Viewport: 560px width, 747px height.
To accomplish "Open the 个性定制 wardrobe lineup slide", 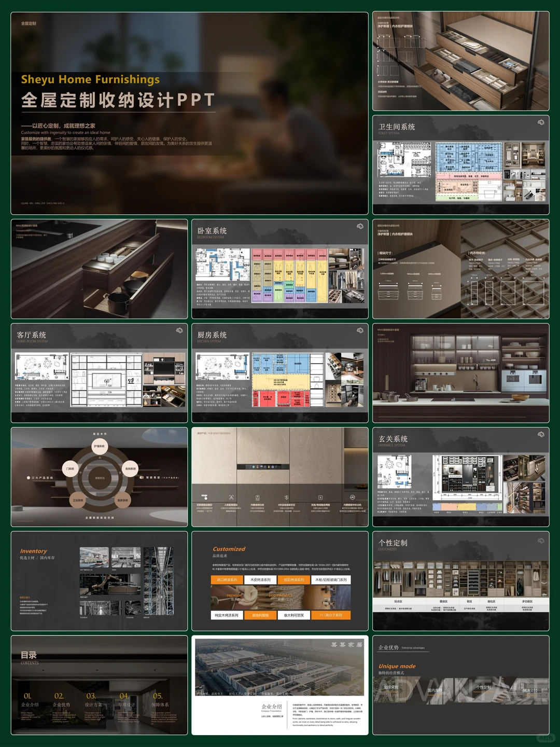I will [460, 581].
